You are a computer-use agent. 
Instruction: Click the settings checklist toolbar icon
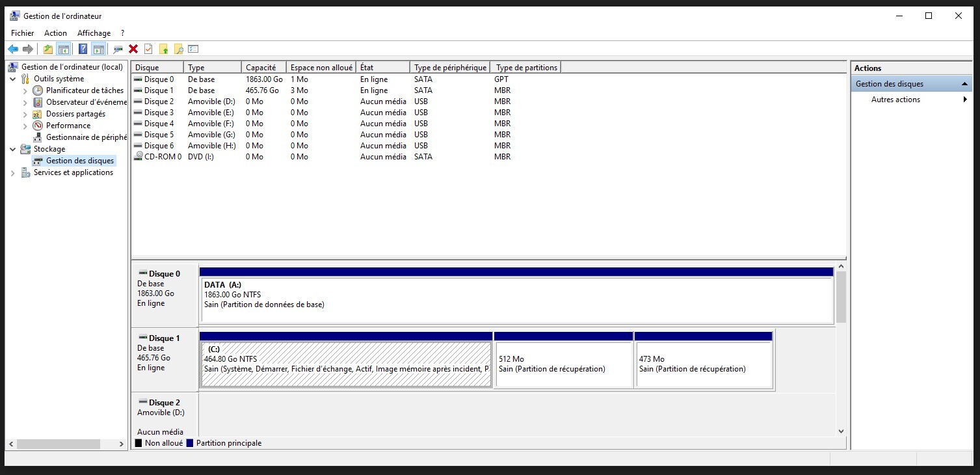193,49
